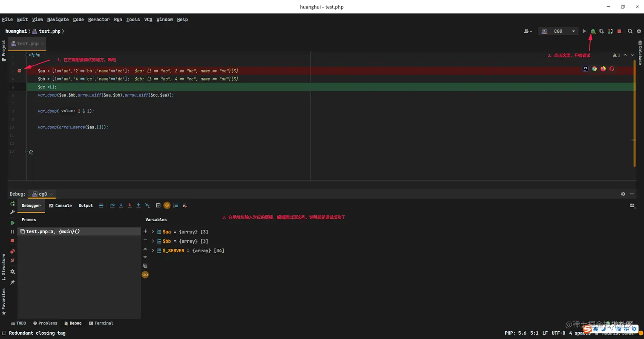
Task: Open debug panel settings gear
Action: pyautogui.click(x=623, y=194)
